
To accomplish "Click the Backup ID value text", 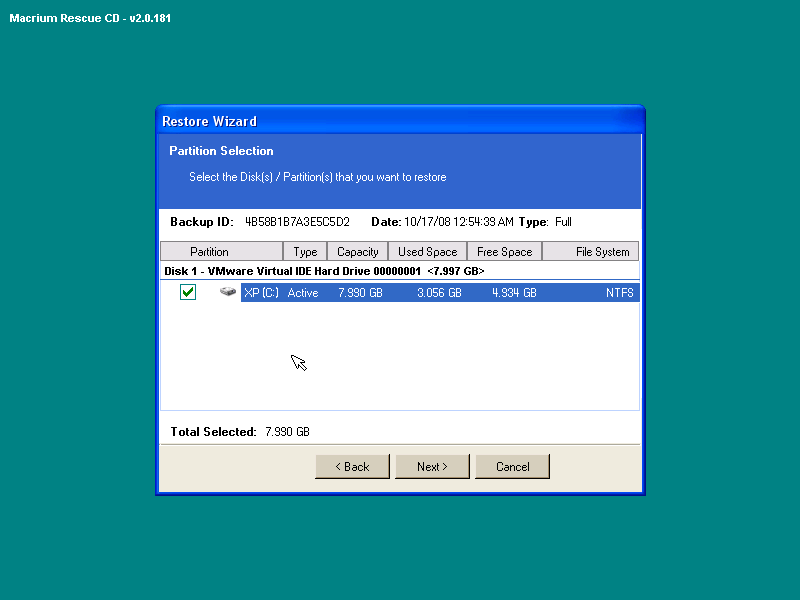I will pos(297,222).
